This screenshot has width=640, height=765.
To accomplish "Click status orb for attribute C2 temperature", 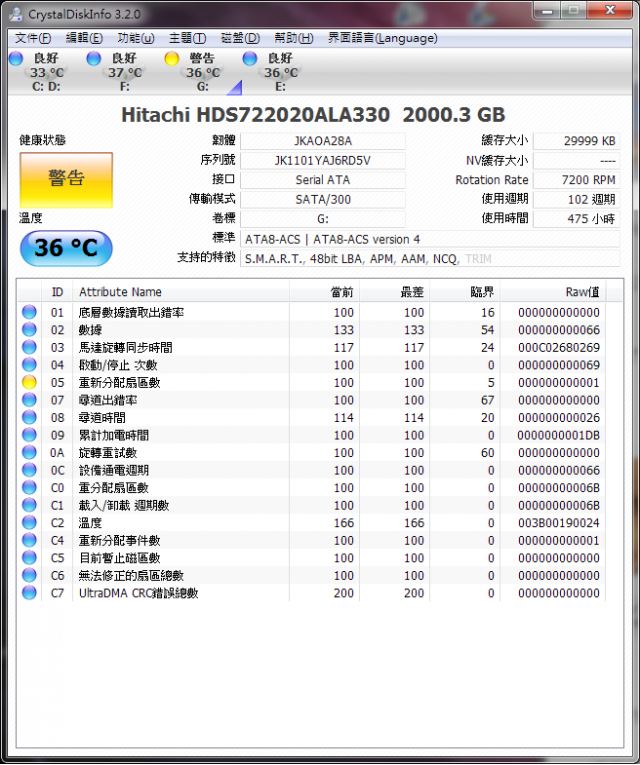I will [29, 523].
